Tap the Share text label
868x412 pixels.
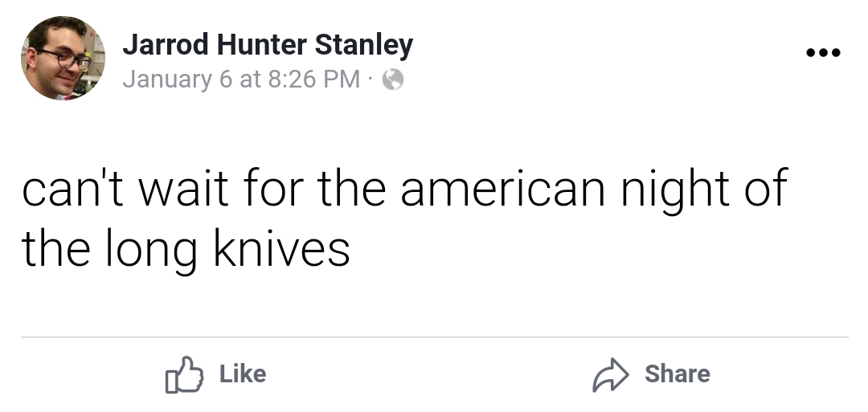(x=677, y=373)
